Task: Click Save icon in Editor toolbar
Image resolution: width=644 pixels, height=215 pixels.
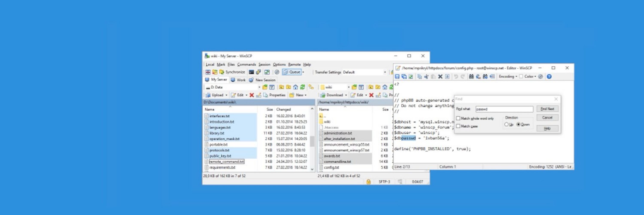Action: point(397,77)
